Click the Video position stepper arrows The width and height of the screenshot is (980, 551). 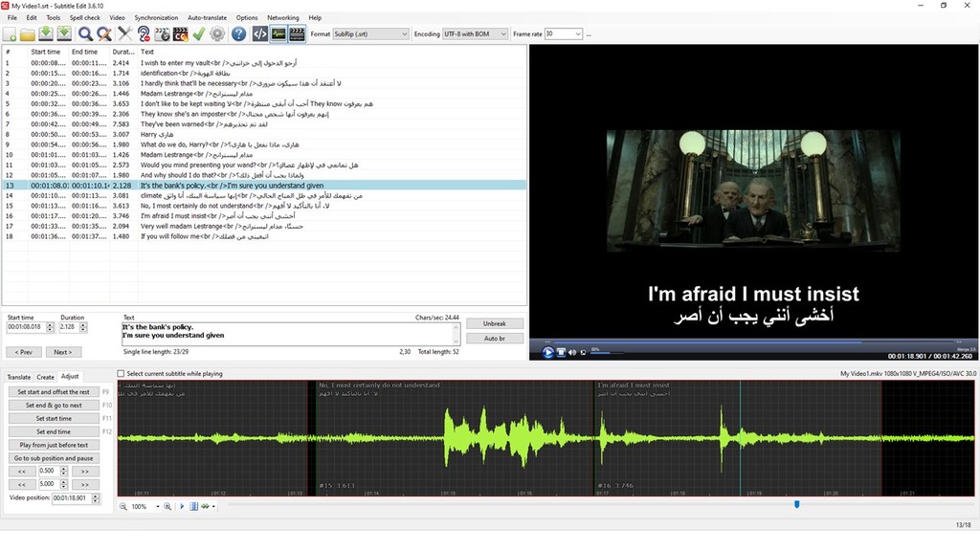96,498
